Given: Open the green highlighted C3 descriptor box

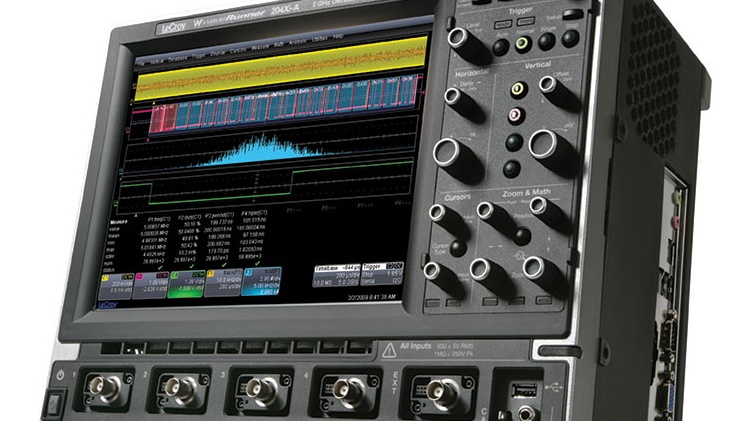Looking at the screenshot, I should 187,283.
